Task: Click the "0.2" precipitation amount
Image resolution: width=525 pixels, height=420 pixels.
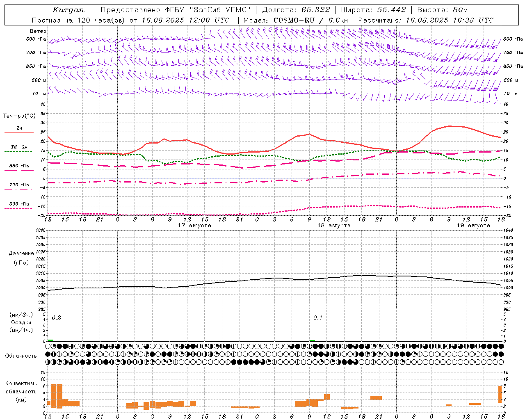Action: click(57, 317)
